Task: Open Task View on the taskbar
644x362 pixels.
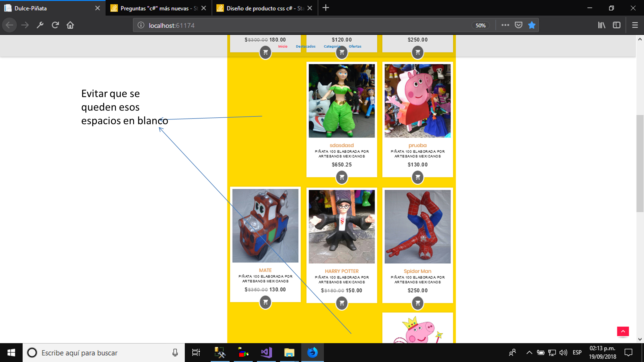Action: coord(196,353)
